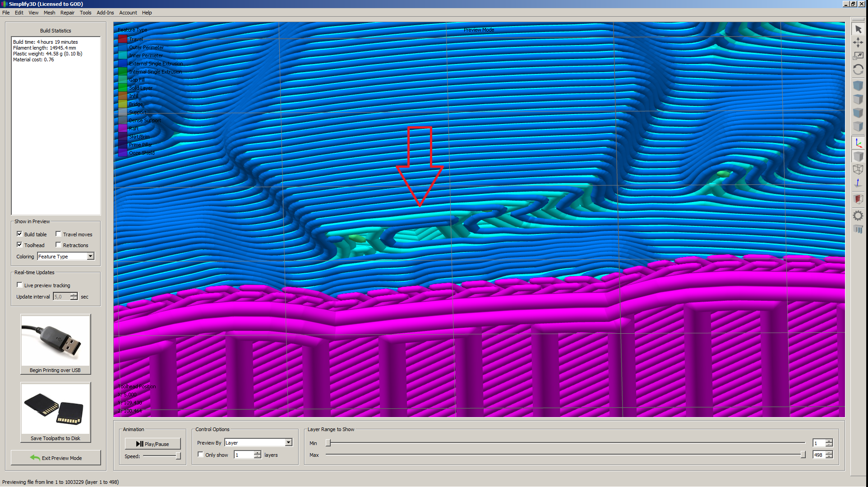868x487 pixels.
Task: Switch to side view cube
Action: (x=858, y=126)
